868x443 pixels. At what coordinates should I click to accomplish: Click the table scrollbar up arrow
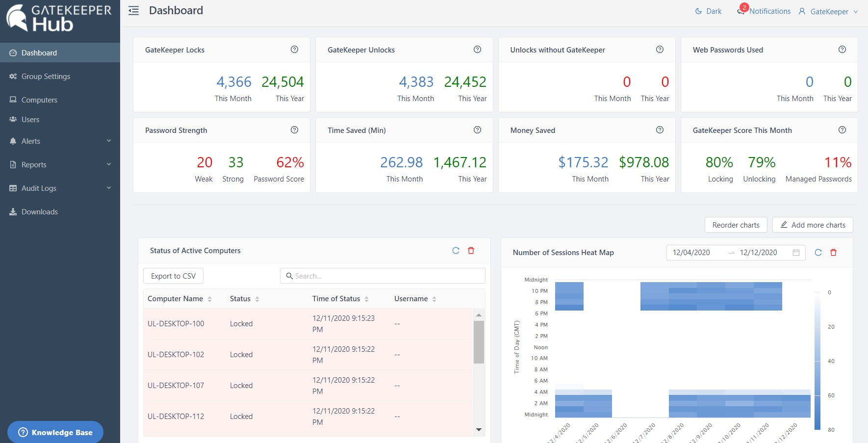[x=479, y=315]
